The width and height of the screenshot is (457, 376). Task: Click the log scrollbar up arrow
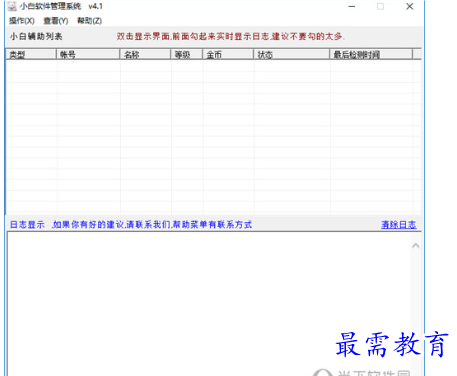pos(415,246)
